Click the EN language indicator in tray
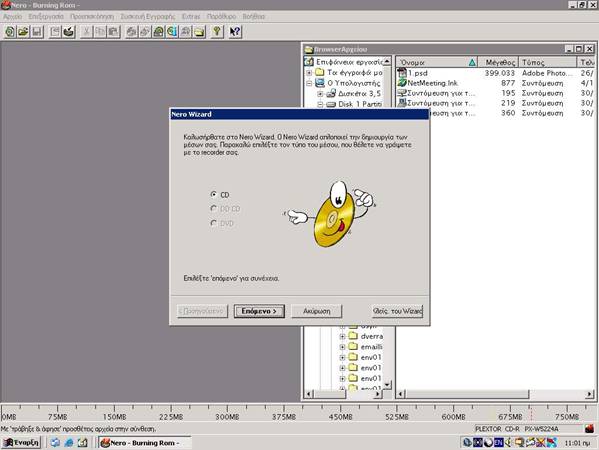The height and width of the screenshot is (450, 599). click(499, 442)
